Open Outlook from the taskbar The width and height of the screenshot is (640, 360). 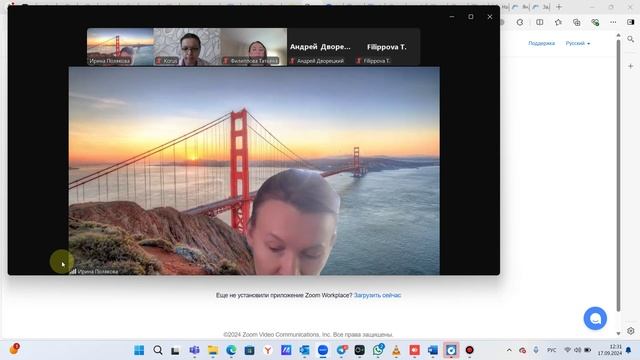point(304,350)
